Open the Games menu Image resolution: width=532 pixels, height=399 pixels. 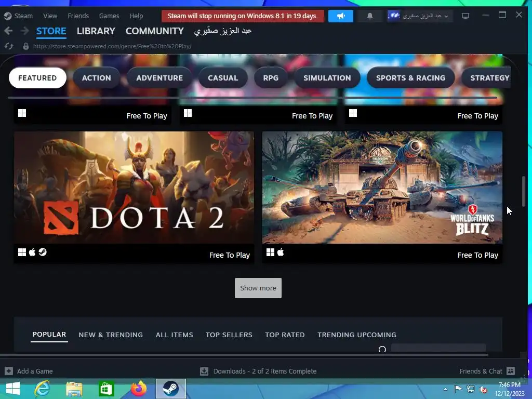tap(109, 16)
